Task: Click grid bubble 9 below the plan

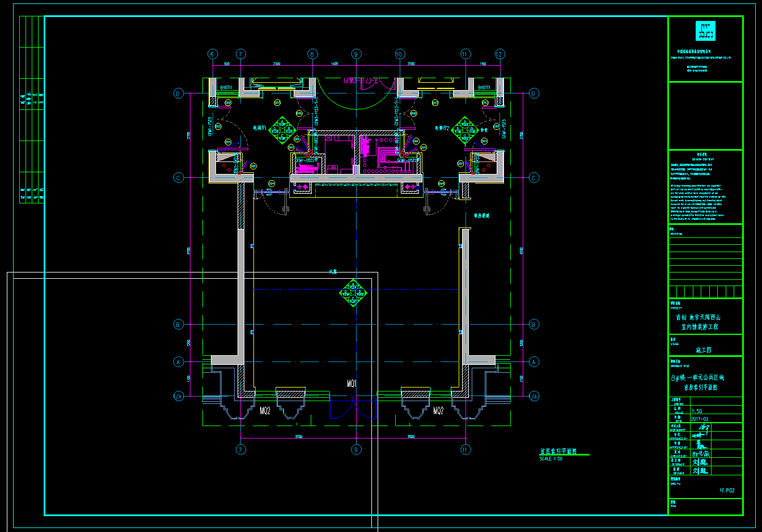Action: pos(356,449)
